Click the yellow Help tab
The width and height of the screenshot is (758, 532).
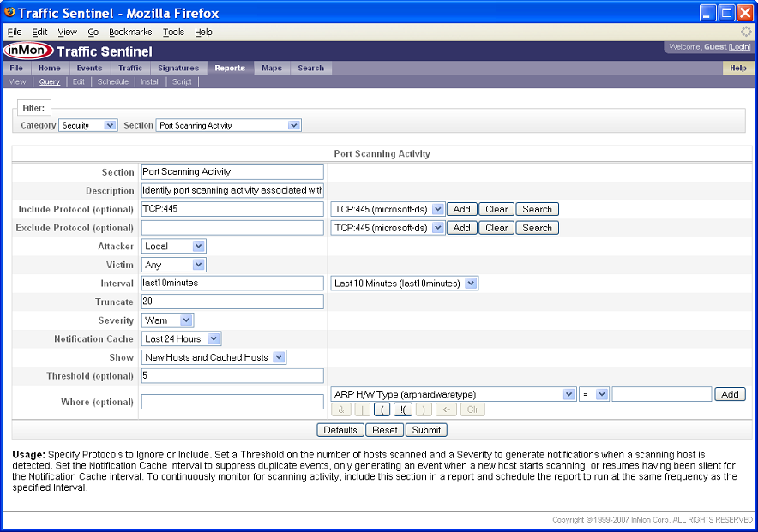[738, 68]
